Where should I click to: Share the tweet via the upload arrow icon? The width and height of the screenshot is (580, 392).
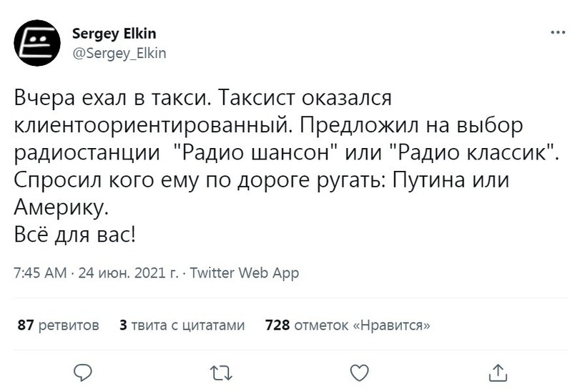click(498, 371)
